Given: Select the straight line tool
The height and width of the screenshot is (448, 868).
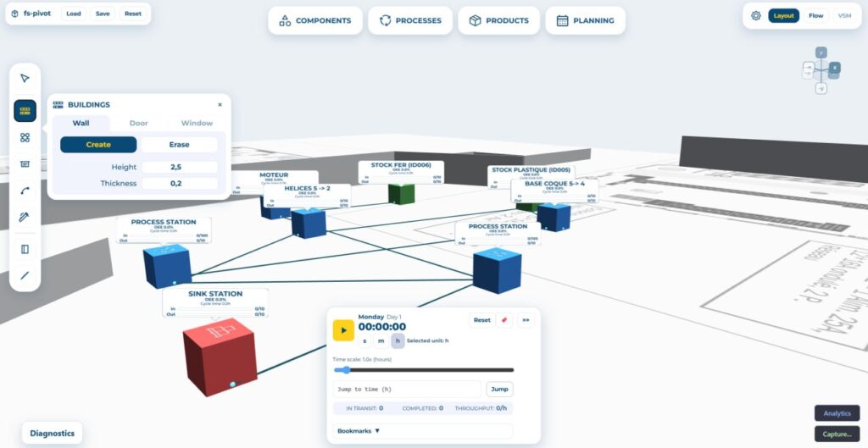Looking at the screenshot, I should (25, 275).
